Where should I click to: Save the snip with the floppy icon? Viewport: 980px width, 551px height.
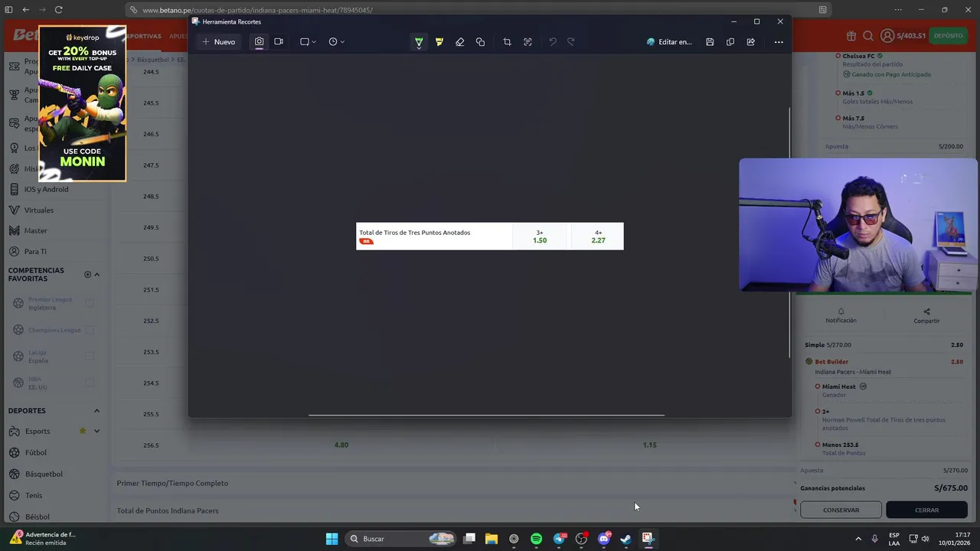point(710,42)
